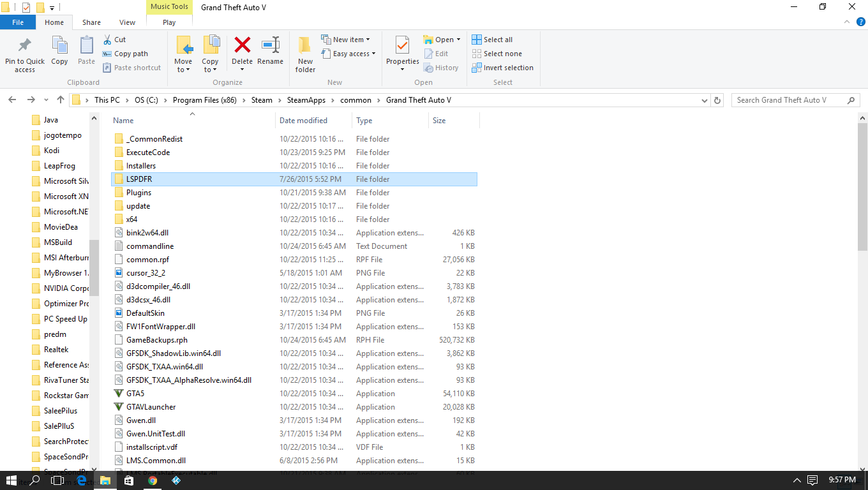
Task: Click the Rename icon in ribbon
Action: (270, 46)
